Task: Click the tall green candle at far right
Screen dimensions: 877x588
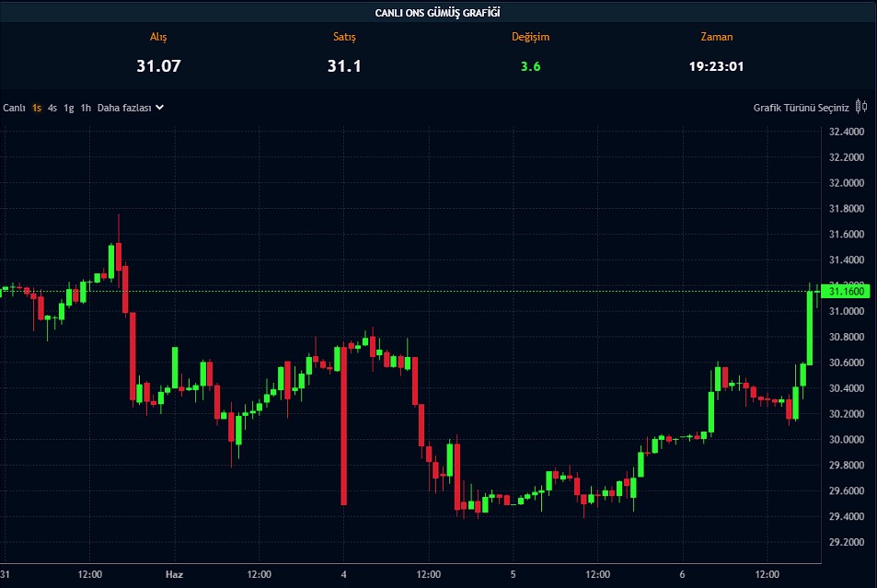Action: [810, 327]
